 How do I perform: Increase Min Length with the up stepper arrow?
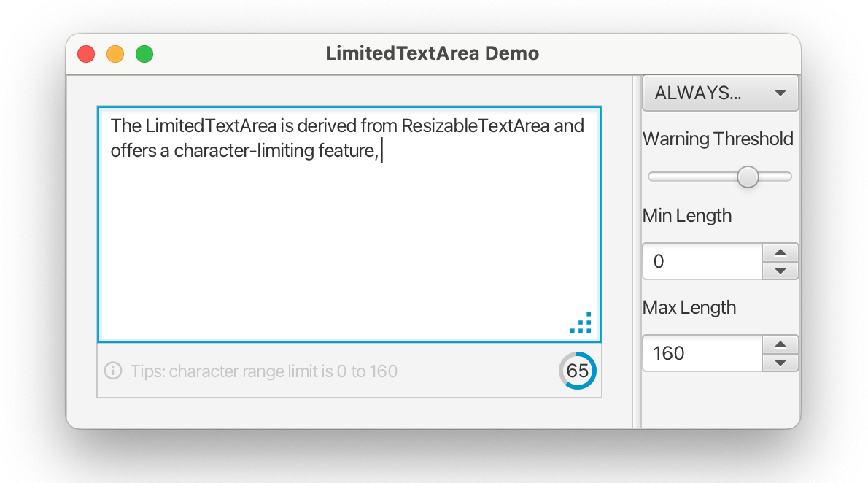(x=780, y=252)
